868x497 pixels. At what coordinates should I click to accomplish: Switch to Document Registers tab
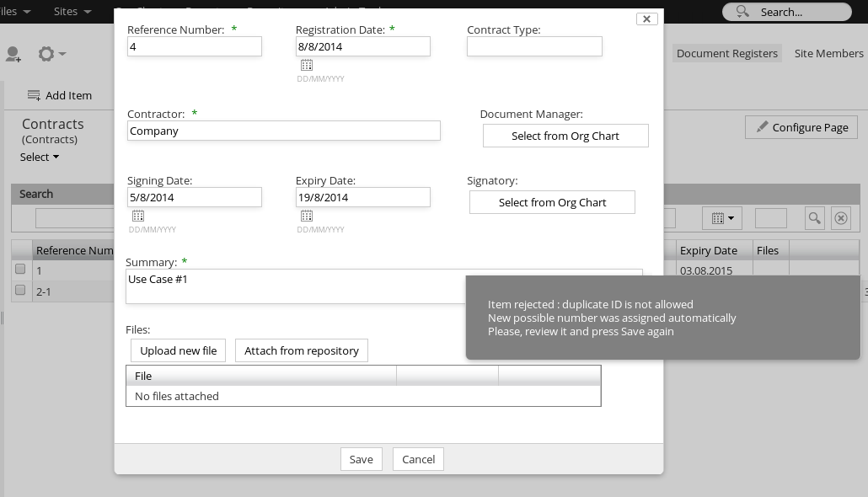pos(726,53)
